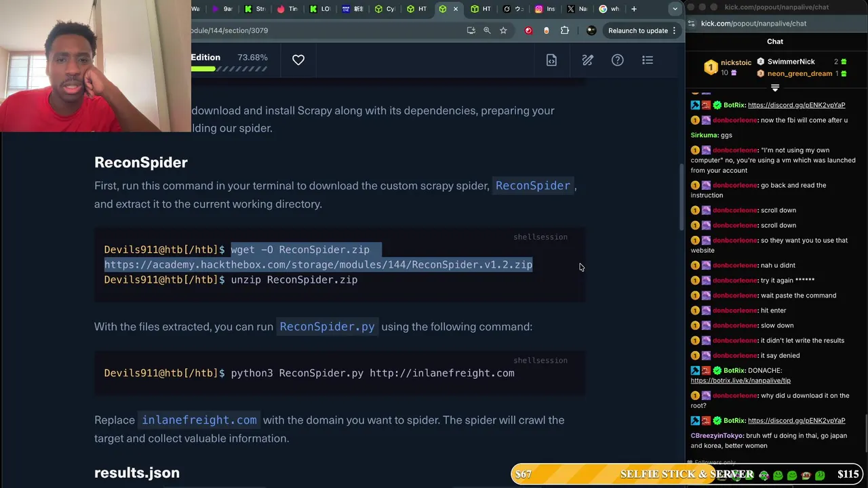
Task: Click the 'Chat' header title
Action: click(775, 42)
